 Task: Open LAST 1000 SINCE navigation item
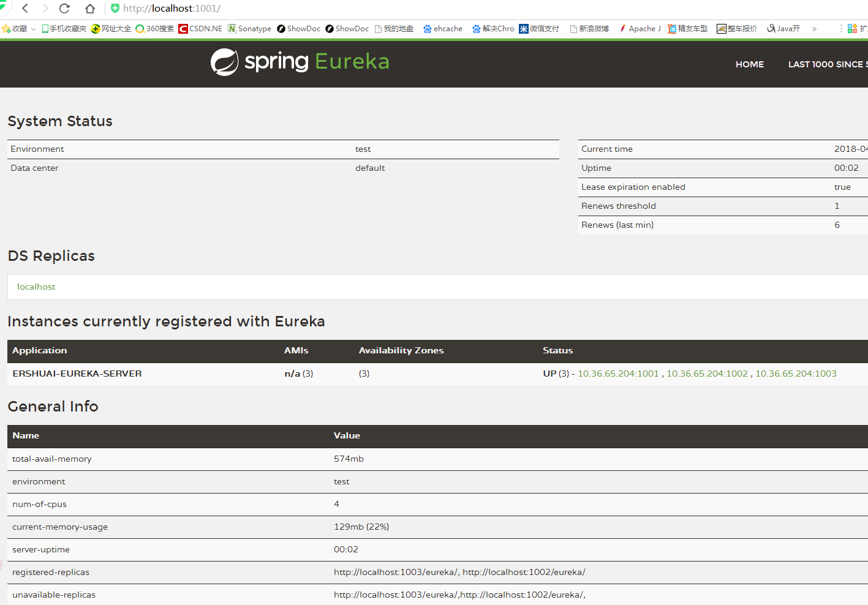tap(828, 64)
